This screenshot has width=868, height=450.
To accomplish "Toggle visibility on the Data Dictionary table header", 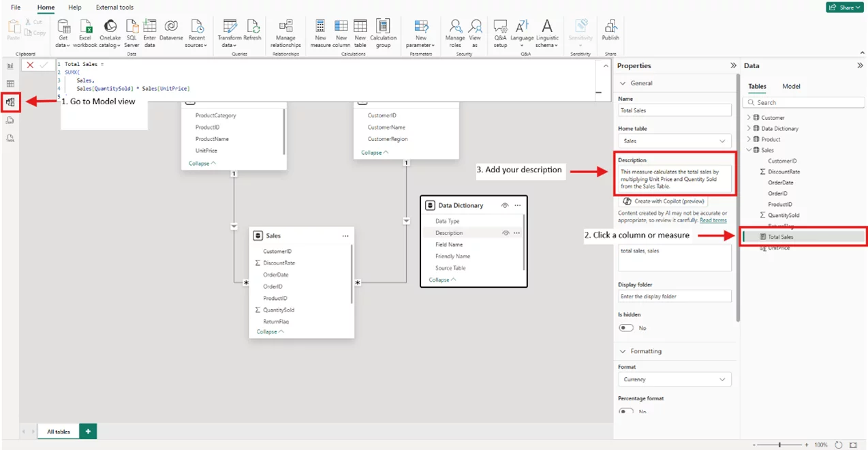I will 505,205.
